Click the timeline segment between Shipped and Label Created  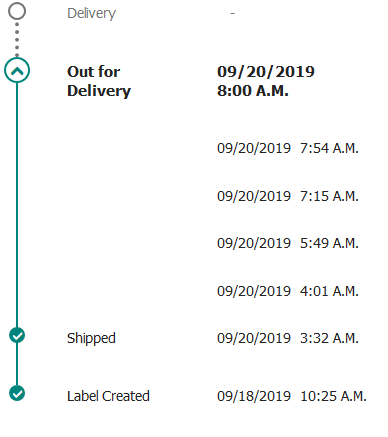[x=17, y=364]
